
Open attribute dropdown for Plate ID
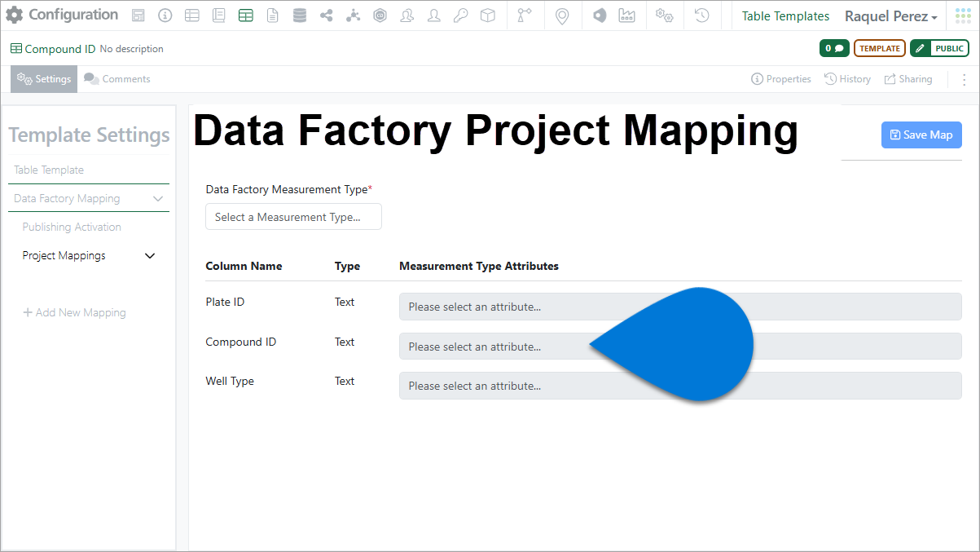point(680,307)
